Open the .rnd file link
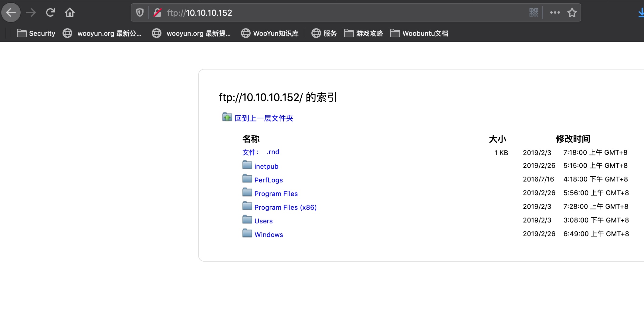Image resolution: width=644 pixels, height=329 pixels. (273, 152)
